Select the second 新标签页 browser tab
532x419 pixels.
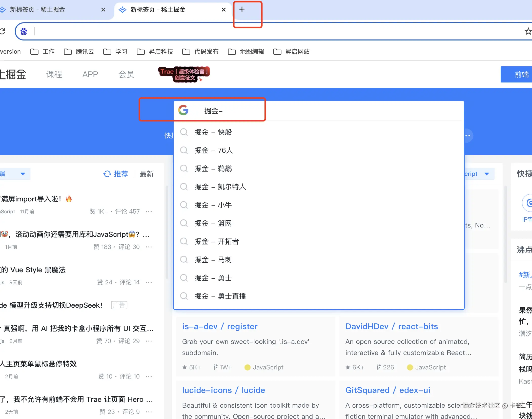pyautogui.click(x=165, y=10)
